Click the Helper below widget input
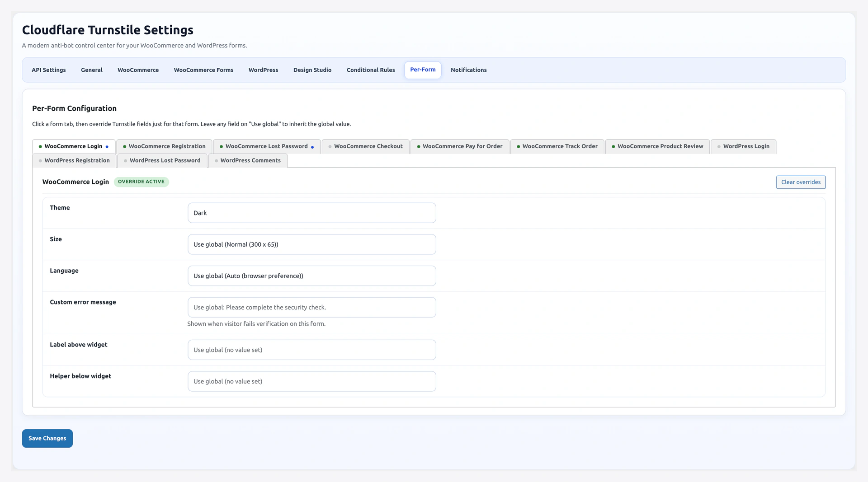Screen dimensions: 868x482 point(312,381)
